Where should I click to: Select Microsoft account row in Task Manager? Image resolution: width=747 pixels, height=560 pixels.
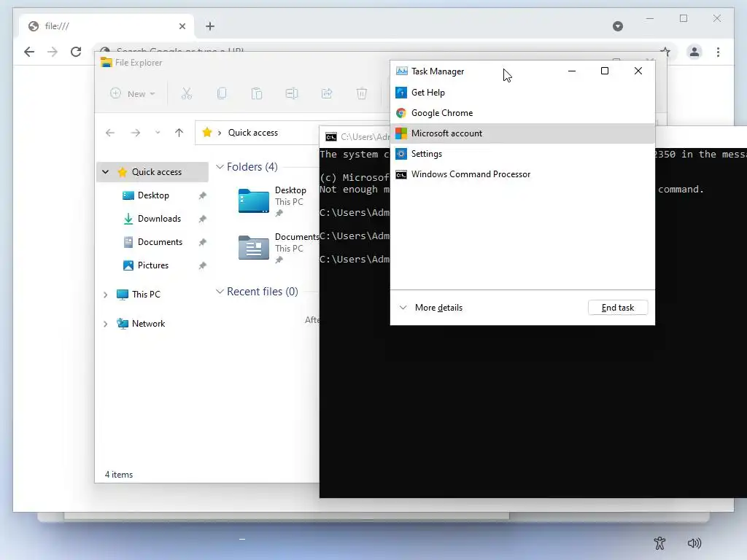(522, 133)
